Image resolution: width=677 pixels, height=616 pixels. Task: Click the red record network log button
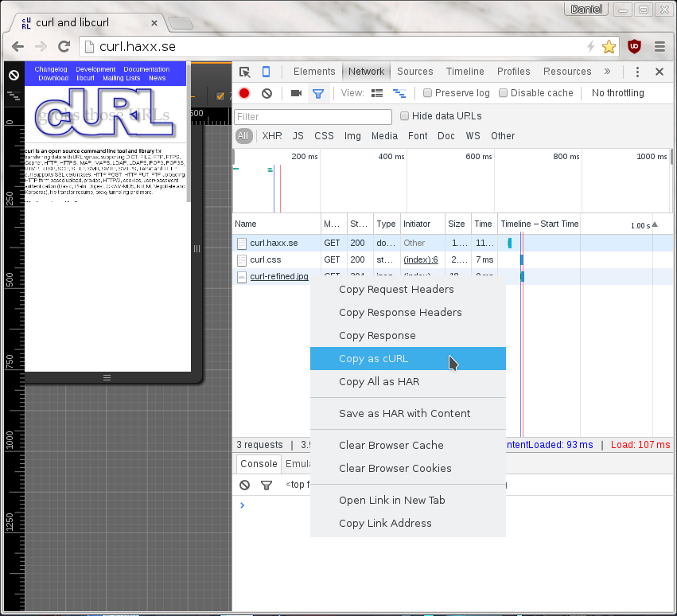pyautogui.click(x=243, y=93)
